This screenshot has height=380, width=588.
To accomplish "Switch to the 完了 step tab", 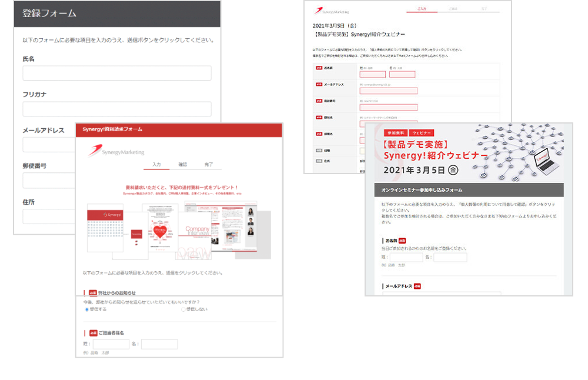I will [209, 165].
